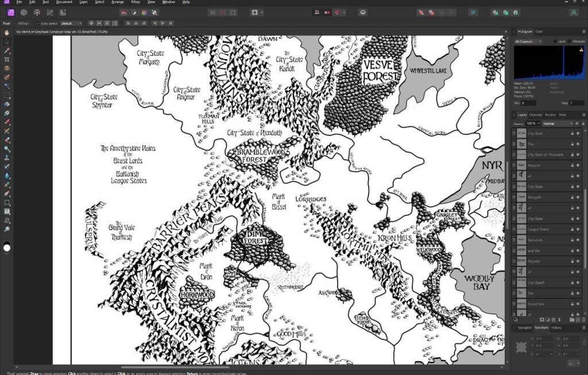This screenshot has height=375, width=588.
Task: Apply Auto Levels from toolbar
Action: coord(124,13)
